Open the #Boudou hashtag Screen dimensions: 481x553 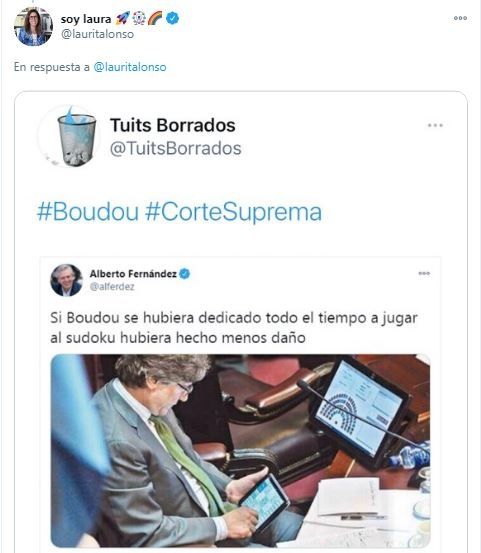click(x=88, y=212)
